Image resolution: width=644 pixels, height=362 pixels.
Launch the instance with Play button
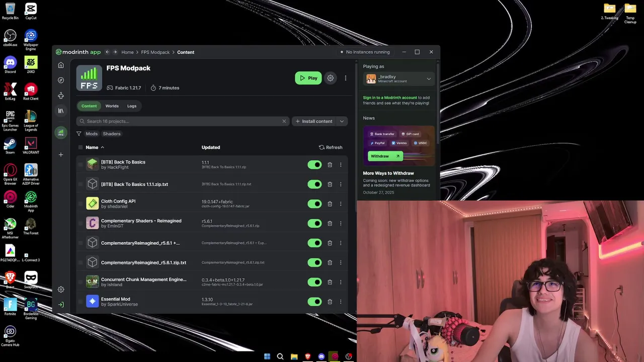[308, 78]
